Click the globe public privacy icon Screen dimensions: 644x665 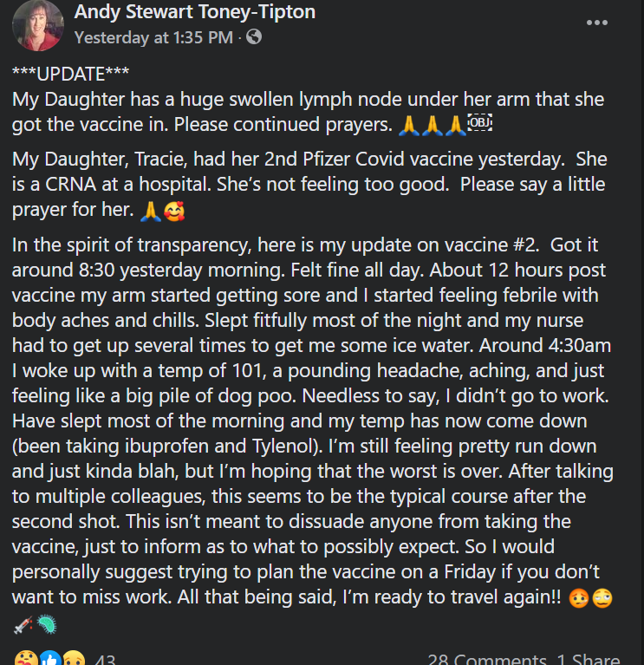coord(255,37)
